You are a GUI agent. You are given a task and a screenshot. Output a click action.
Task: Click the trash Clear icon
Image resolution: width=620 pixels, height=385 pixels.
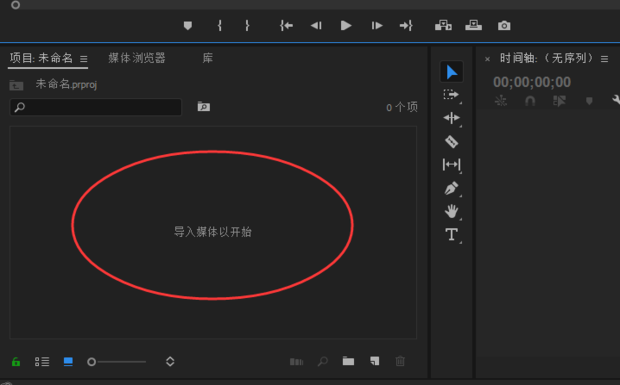tap(400, 361)
